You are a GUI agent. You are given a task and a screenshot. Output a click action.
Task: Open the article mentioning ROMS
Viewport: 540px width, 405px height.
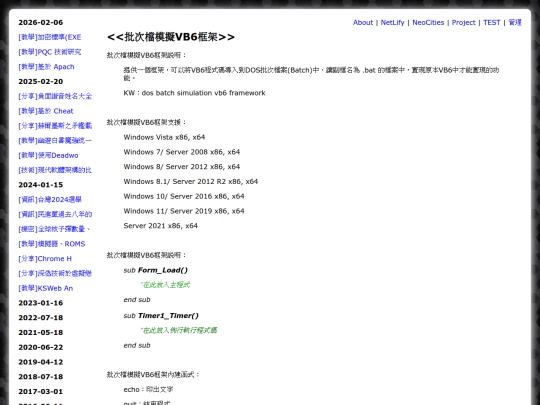click(x=52, y=244)
